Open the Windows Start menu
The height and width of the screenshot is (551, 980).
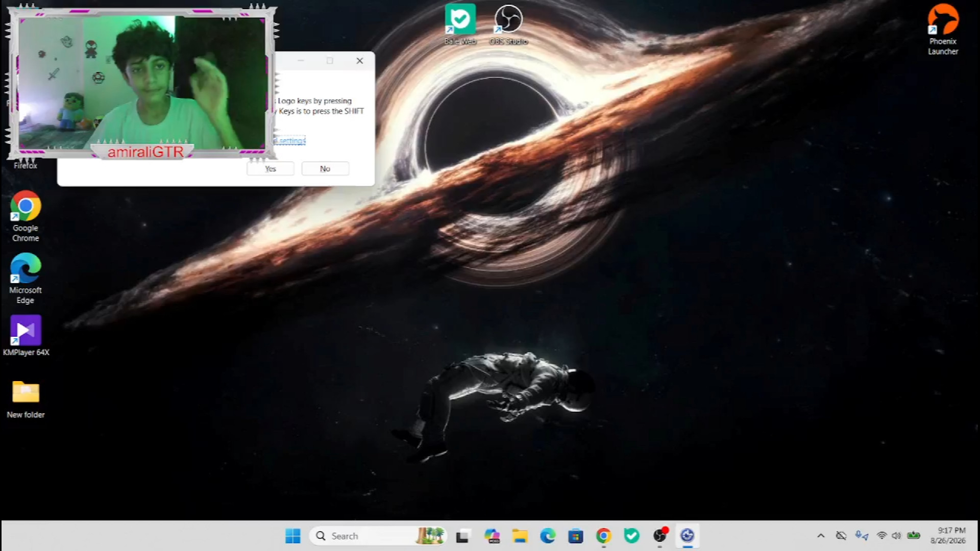pos(293,536)
